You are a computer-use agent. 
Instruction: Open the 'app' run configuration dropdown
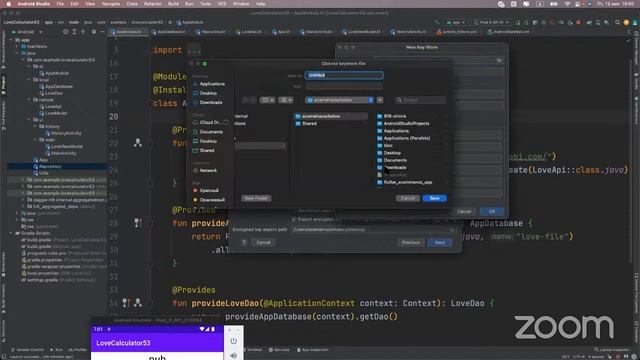point(456,22)
